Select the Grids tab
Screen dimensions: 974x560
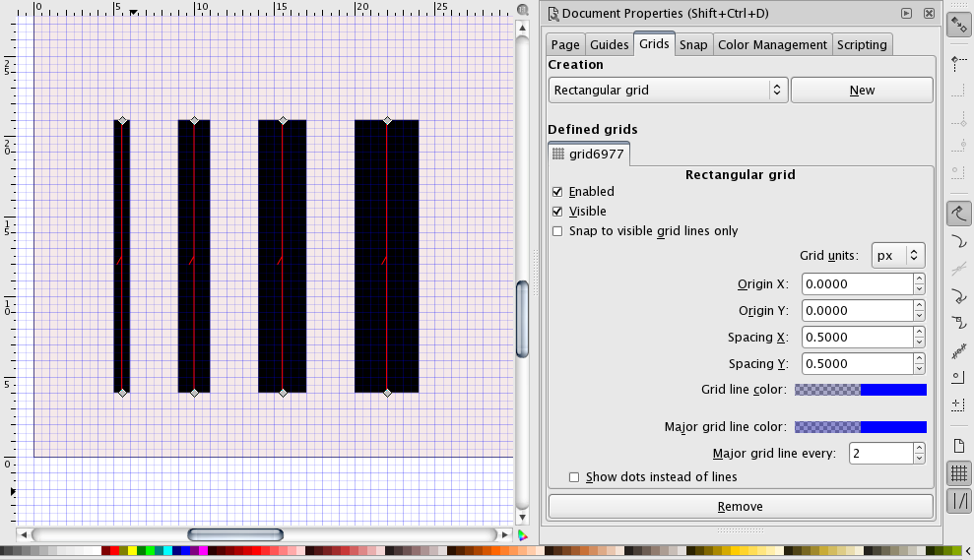coord(654,43)
